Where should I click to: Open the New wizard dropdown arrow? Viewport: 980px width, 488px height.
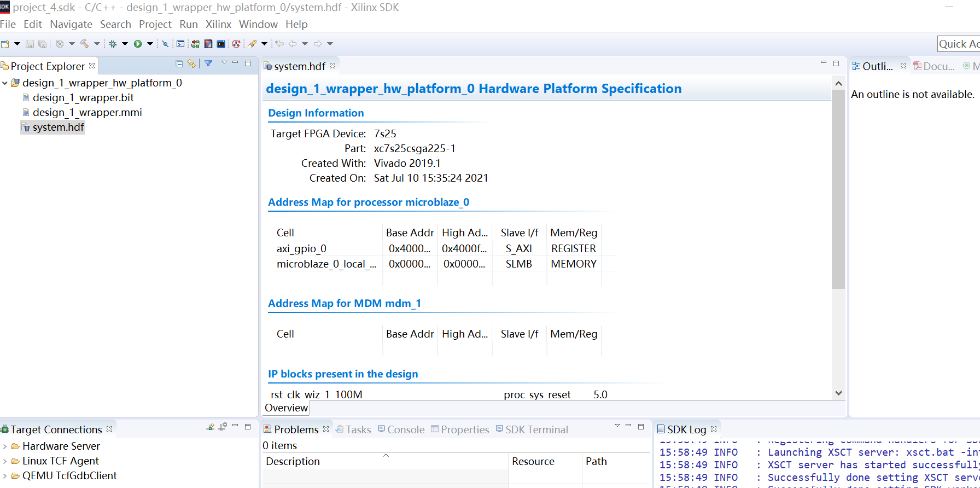click(17, 44)
